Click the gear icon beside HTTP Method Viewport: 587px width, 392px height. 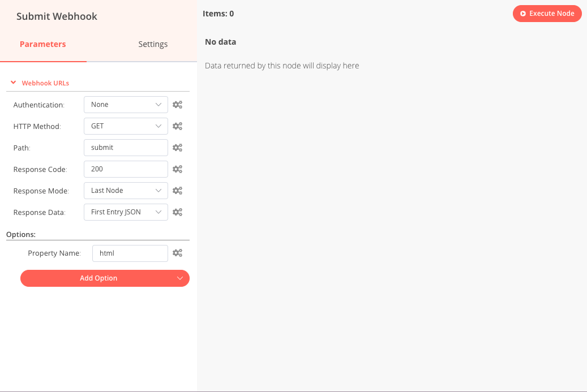pyautogui.click(x=177, y=126)
